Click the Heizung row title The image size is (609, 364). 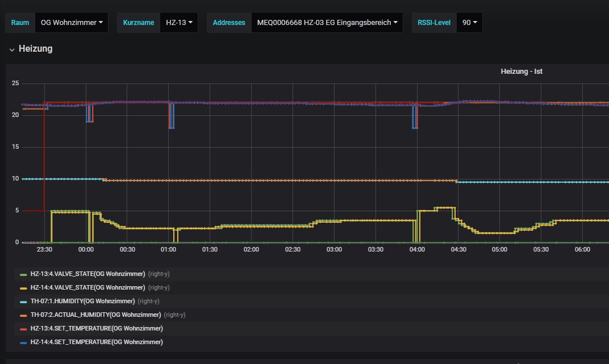click(35, 49)
